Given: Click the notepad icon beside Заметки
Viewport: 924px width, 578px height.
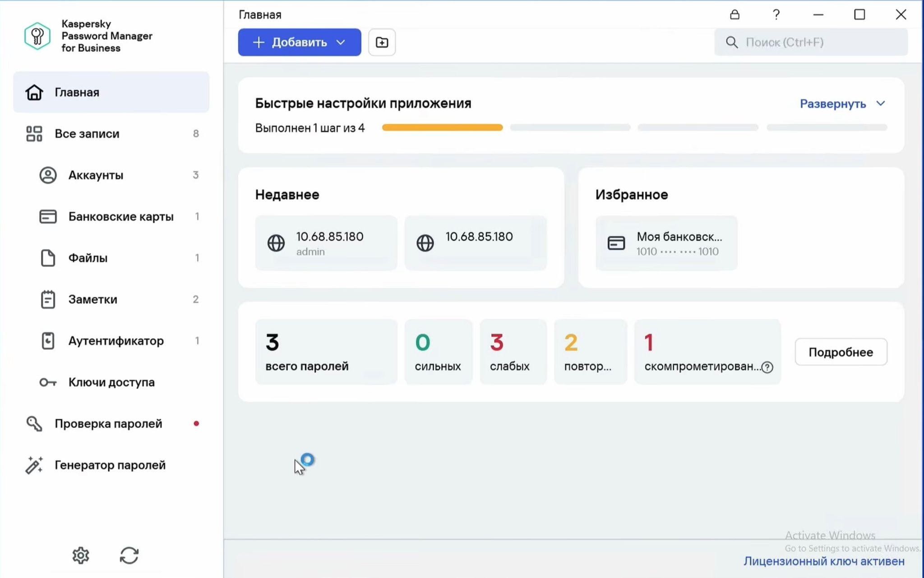Looking at the screenshot, I should tap(48, 299).
